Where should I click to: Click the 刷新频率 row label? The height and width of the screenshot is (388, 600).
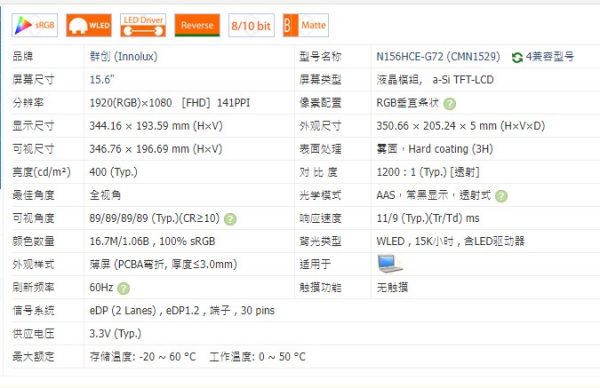point(33,287)
